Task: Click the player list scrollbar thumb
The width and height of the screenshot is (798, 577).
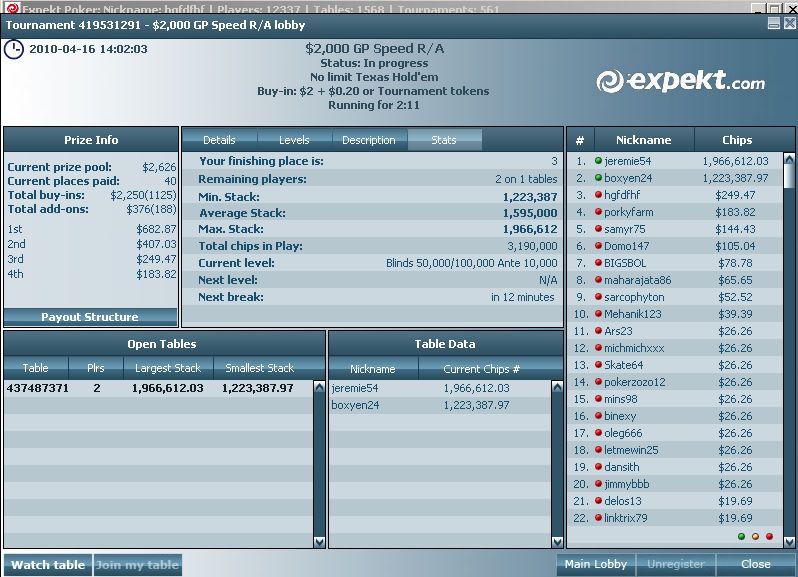Action: [x=789, y=176]
